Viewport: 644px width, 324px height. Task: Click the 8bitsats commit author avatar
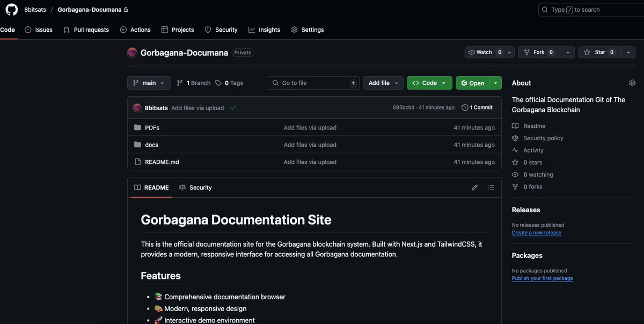pos(137,107)
